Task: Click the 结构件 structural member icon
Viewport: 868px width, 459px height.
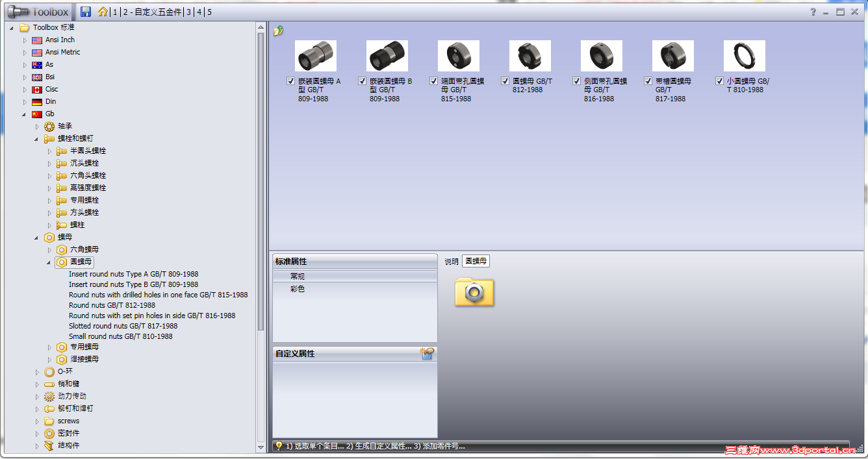Action: [49, 445]
